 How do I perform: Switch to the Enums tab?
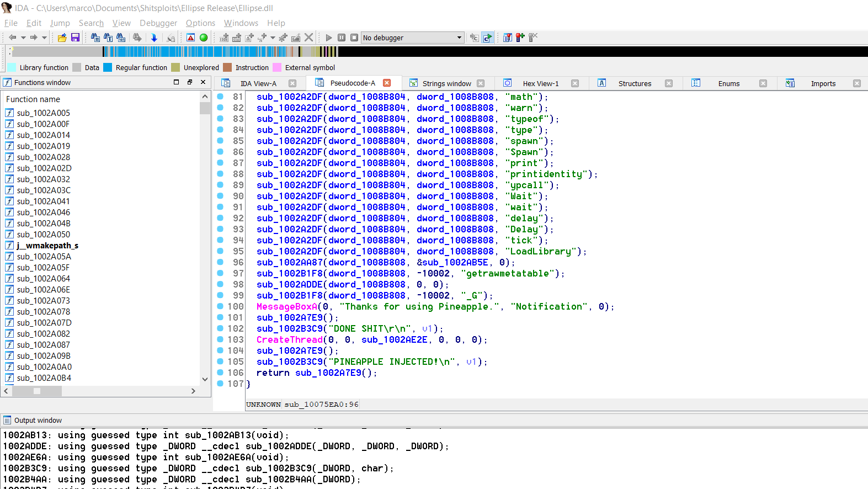[728, 83]
